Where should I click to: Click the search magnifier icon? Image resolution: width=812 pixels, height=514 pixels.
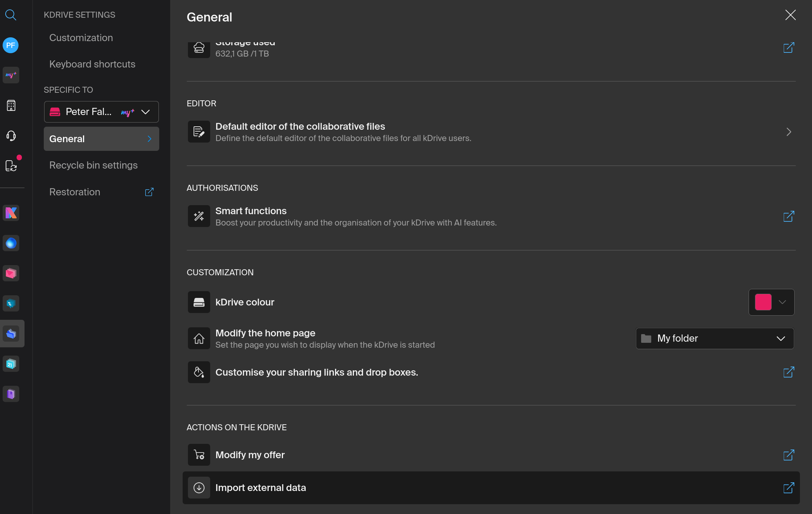(11, 15)
